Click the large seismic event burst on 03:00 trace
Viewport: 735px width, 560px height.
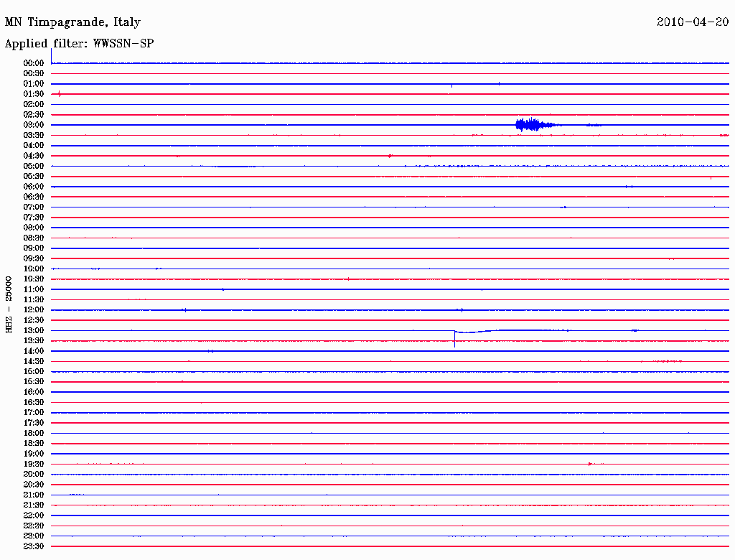click(x=537, y=125)
